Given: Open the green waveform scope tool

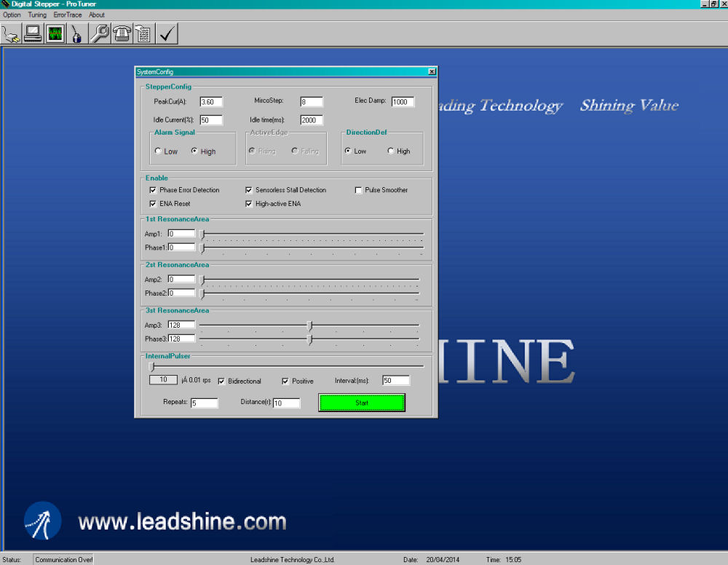Looking at the screenshot, I should pos(55,33).
